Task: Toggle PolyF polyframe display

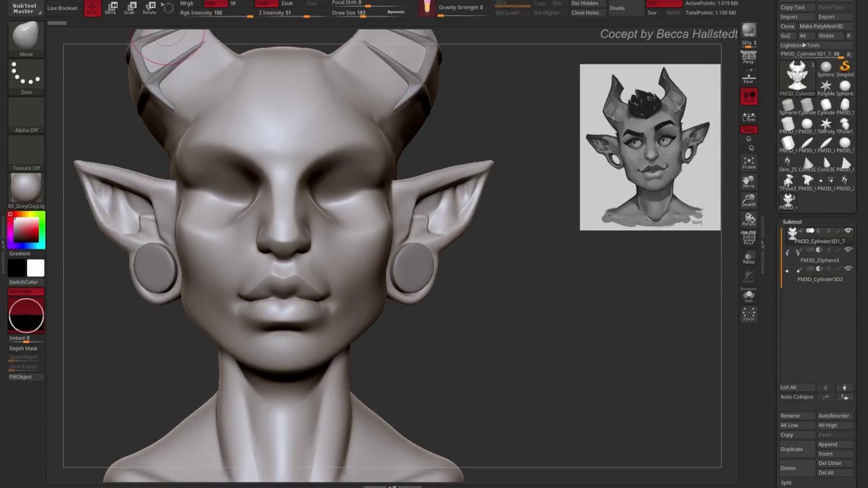Action: (x=749, y=238)
